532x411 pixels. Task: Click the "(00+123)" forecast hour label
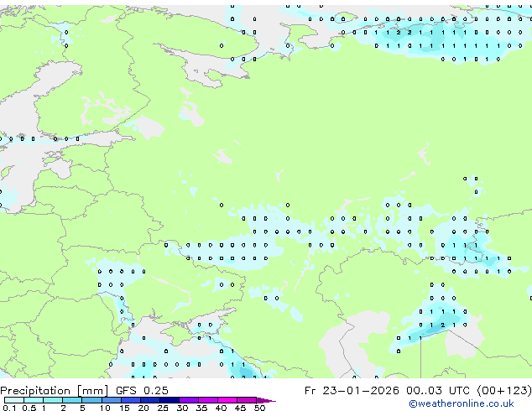pyautogui.click(x=504, y=391)
